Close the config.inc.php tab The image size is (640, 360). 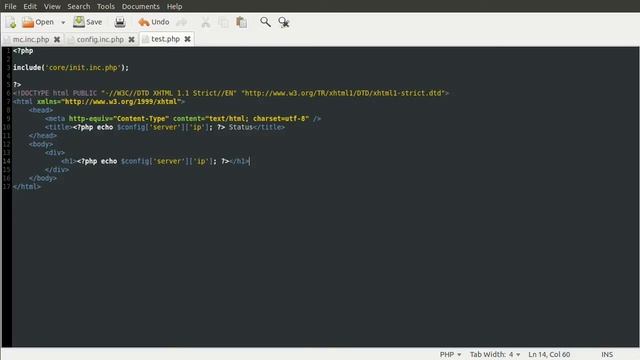(x=131, y=40)
